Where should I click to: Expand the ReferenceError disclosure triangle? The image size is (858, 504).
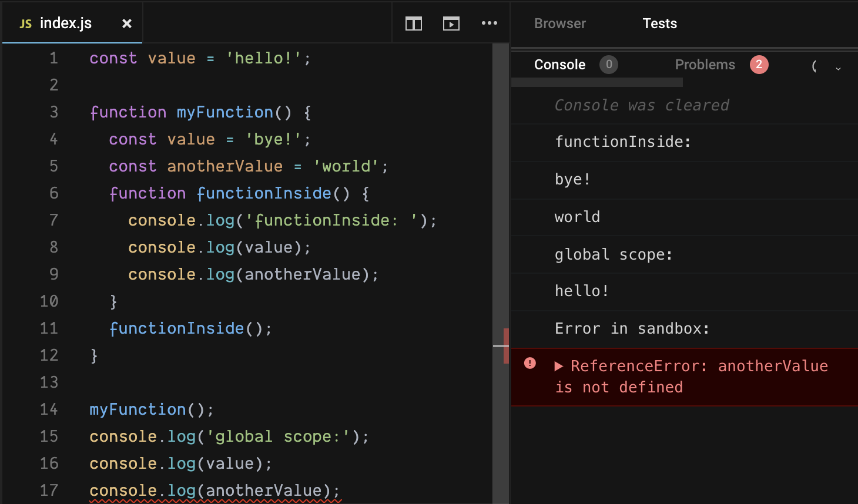[x=559, y=367]
